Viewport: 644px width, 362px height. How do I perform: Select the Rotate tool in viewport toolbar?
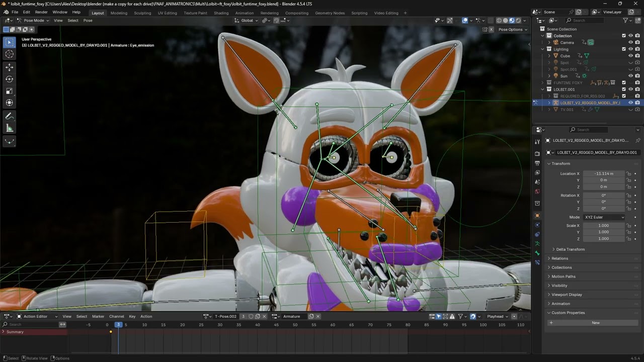9,79
